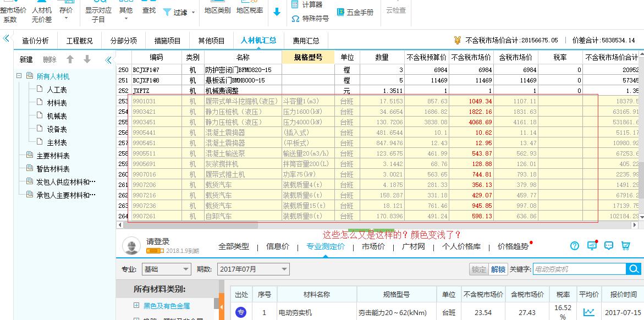Select the 广材网 price tab
The height and width of the screenshot is (320, 644).
click(413, 246)
